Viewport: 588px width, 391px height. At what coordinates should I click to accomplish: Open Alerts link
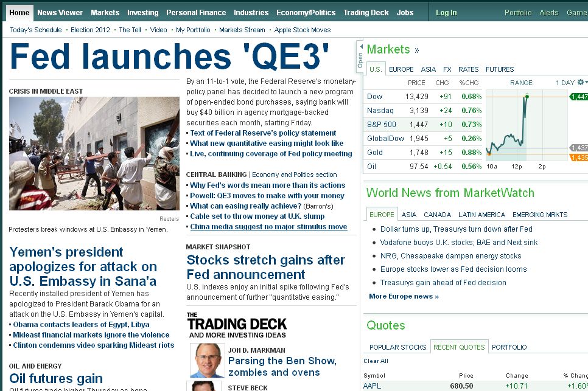point(549,12)
